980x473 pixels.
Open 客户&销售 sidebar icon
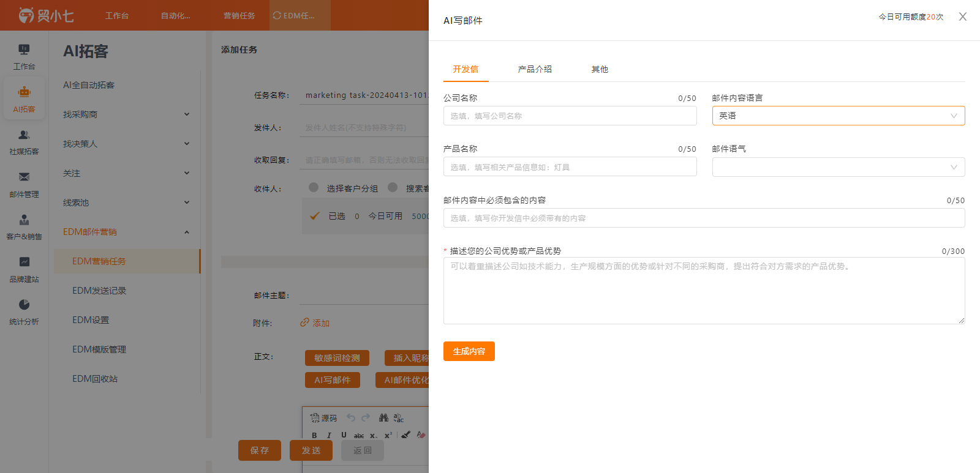24,220
